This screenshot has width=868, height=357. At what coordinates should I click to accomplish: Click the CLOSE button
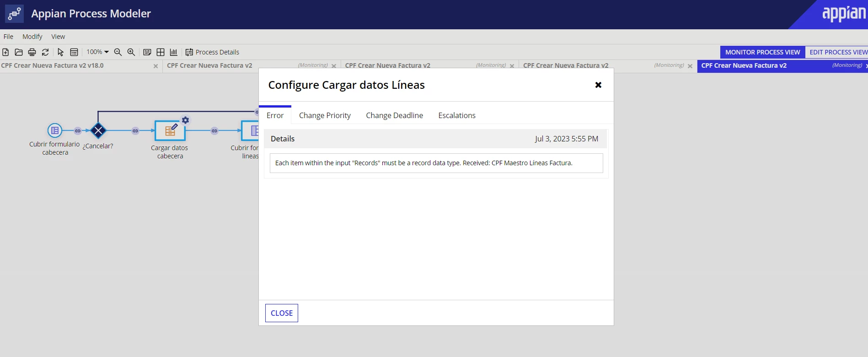click(282, 313)
